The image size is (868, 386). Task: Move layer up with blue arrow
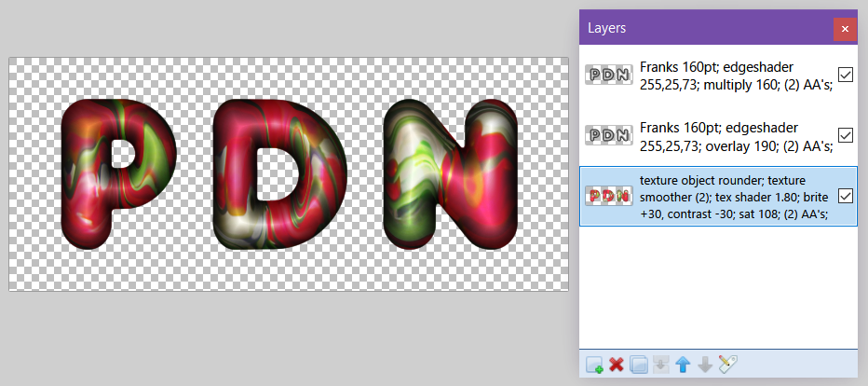click(683, 365)
